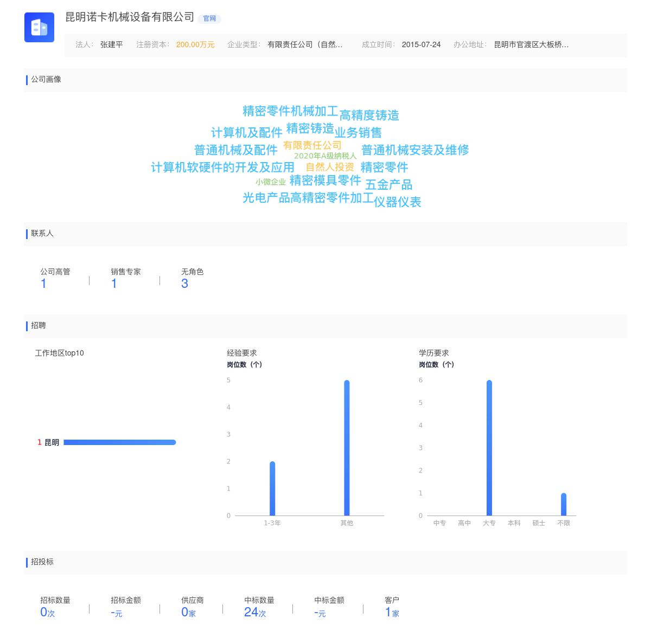Select tag 五金产品
The image size is (651, 644).
tap(388, 184)
